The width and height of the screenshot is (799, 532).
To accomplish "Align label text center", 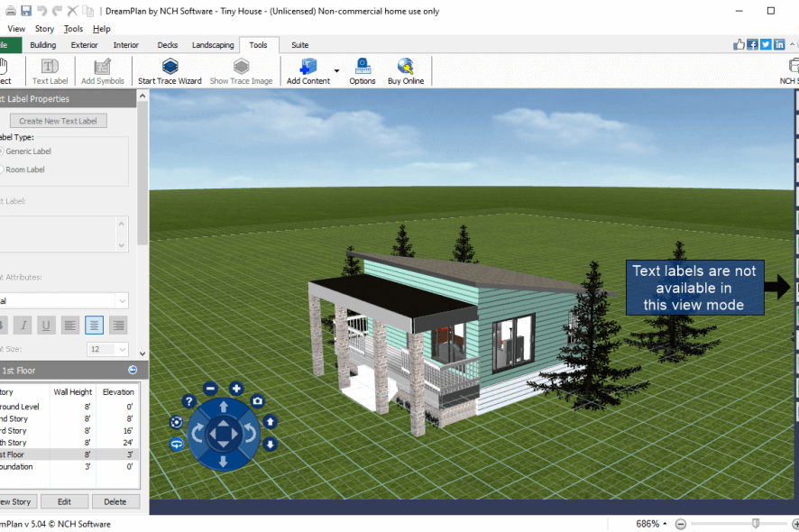I will point(94,326).
